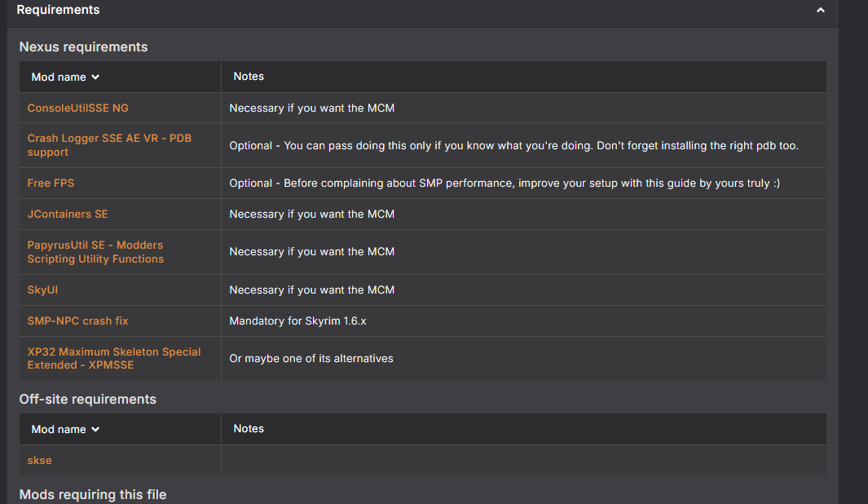Sort Off-site requirements by Mod name arrow
The width and height of the screenshot is (868, 504).
[x=95, y=429]
